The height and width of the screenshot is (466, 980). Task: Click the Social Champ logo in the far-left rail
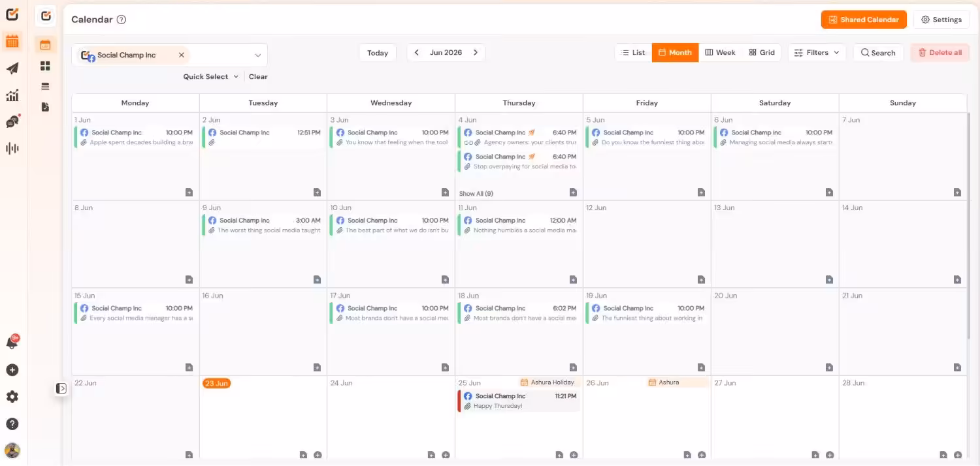point(12,14)
